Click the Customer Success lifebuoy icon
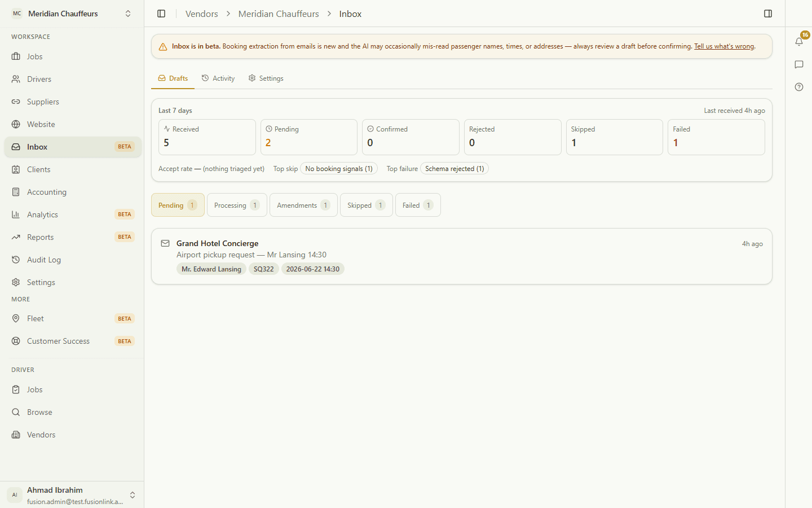 pyautogui.click(x=16, y=341)
